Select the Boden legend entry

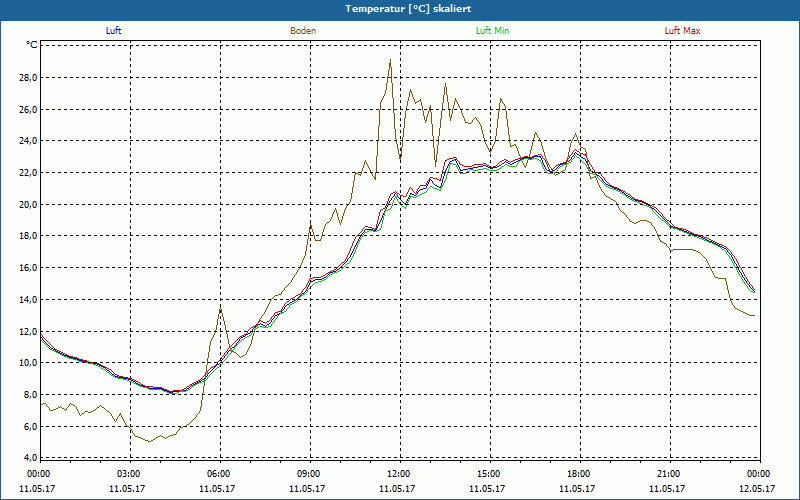(x=303, y=31)
